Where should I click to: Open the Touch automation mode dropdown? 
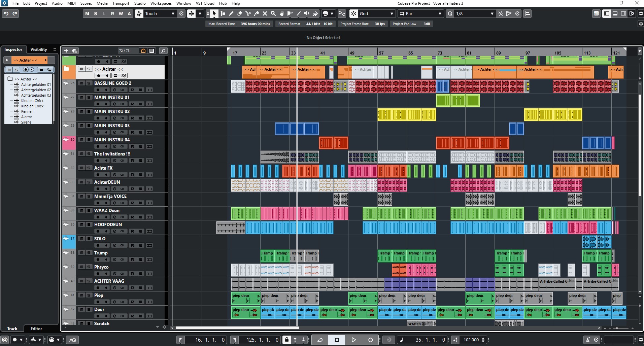(173, 13)
